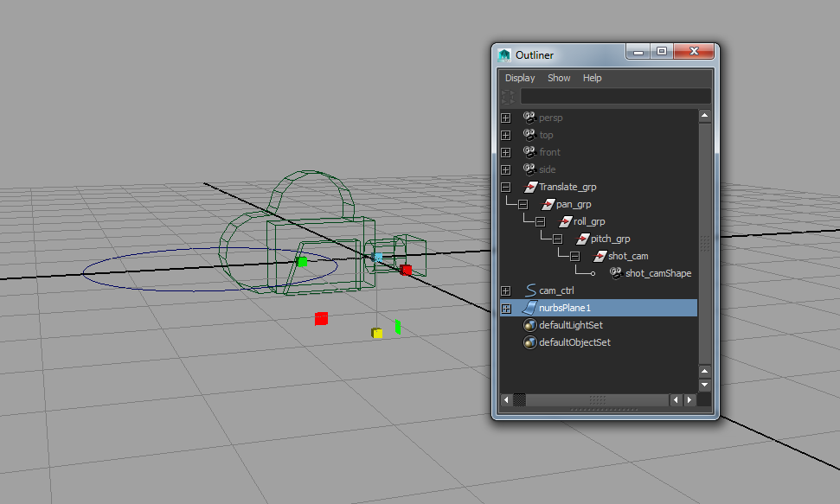Collapse the pitch_grp node
Image resolution: width=840 pixels, height=504 pixels.
[556, 238]
